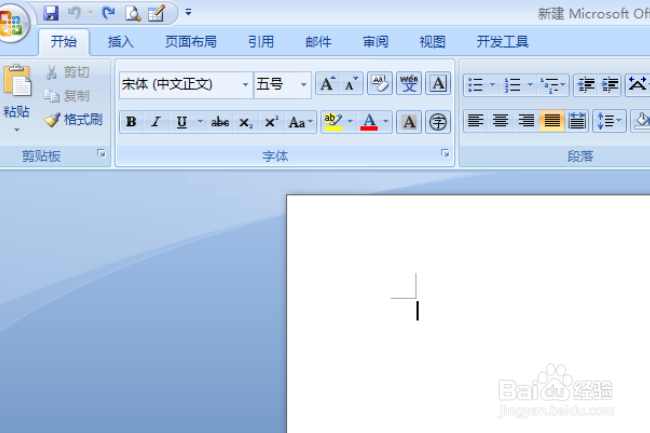Screen dimensions: 650x433
Task: Justify the text
Action: (x=552, y=121)
